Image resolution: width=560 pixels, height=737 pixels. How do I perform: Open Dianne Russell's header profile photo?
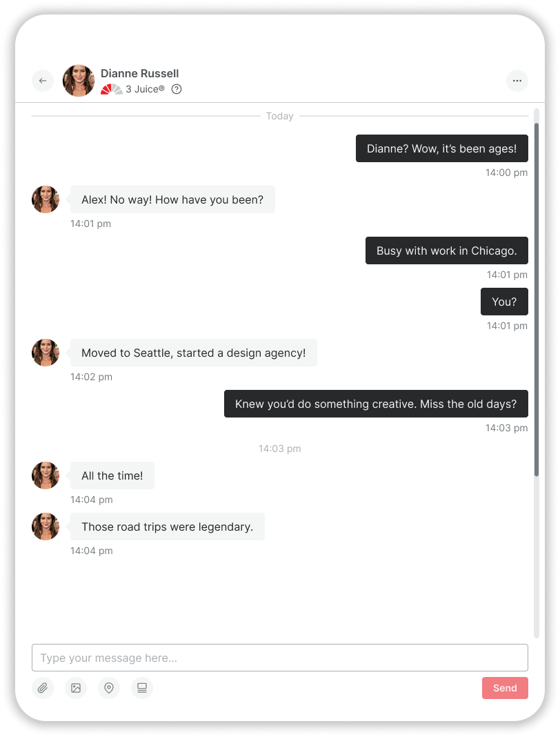click(x=79, y=81)
